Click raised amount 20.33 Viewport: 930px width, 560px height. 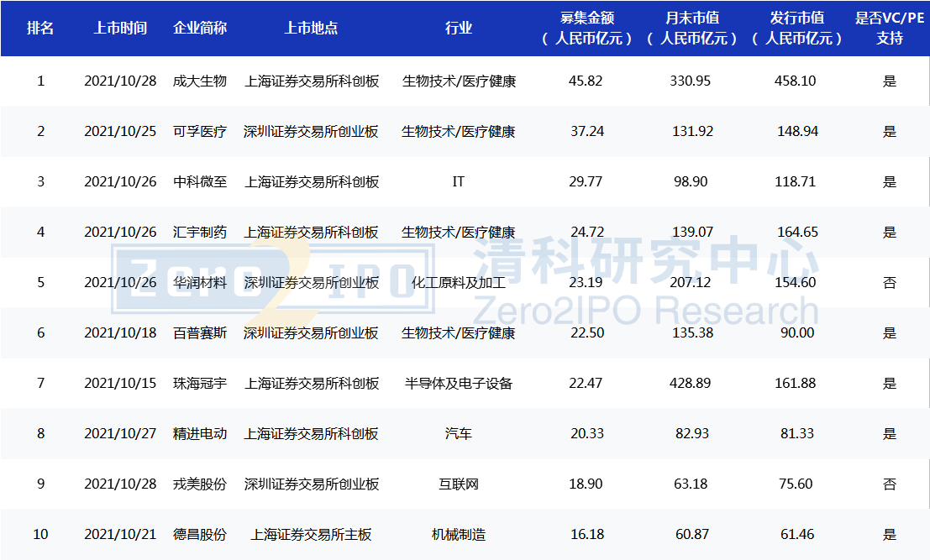[x=587, y=434]
